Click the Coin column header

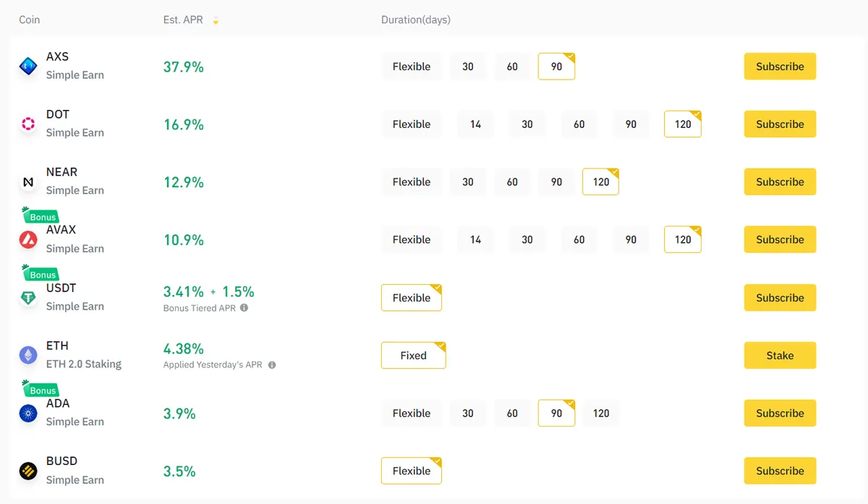click(30, 20)
